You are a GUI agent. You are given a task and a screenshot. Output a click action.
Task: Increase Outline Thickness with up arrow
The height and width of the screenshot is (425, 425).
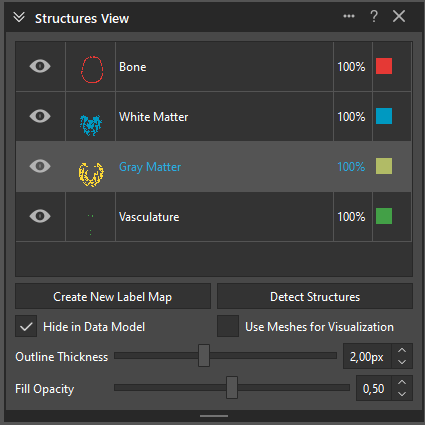click(x=402, y=350)
